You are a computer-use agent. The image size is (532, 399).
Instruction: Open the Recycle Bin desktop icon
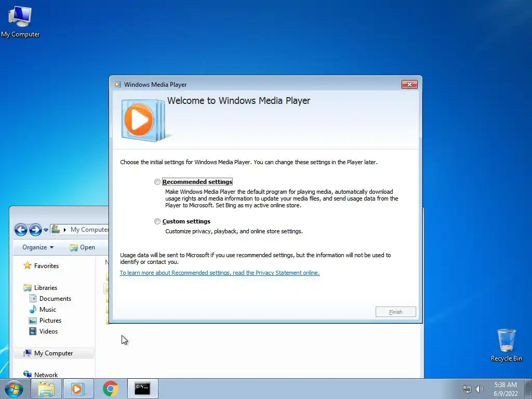pos(506,345)
